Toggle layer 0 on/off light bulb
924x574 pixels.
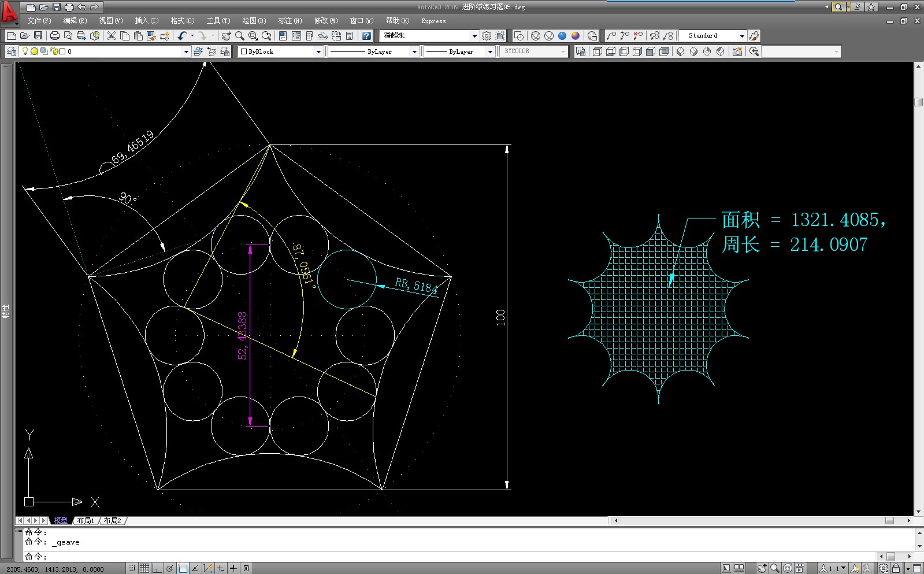25,51
